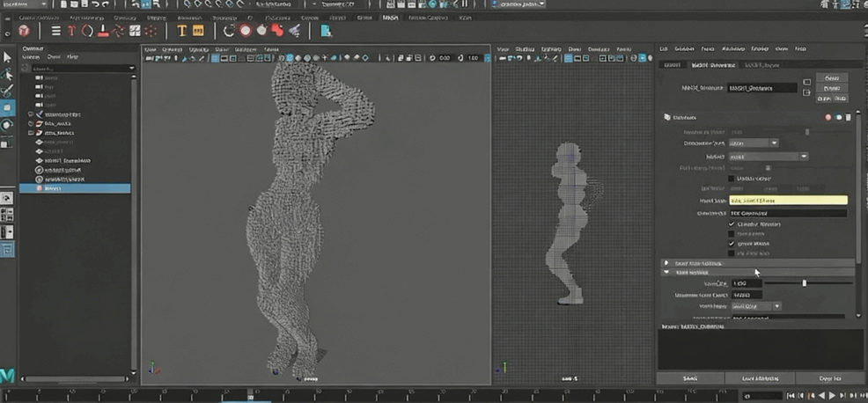This screenshot has width=868, height=403.
Task: Click the Maya logo icon at bottom left
Action: coord(8,376)
